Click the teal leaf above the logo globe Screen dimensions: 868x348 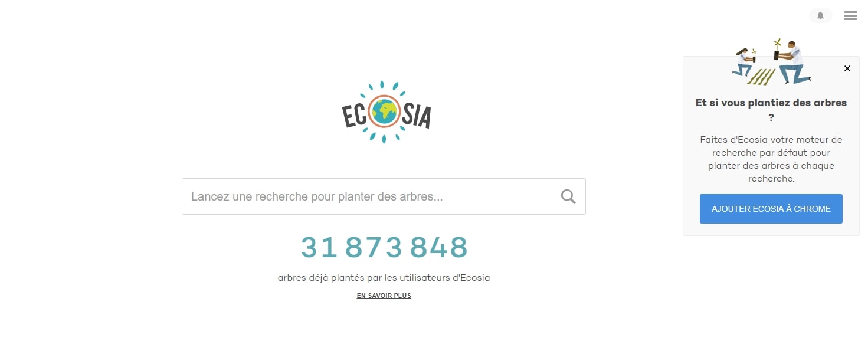382,85
